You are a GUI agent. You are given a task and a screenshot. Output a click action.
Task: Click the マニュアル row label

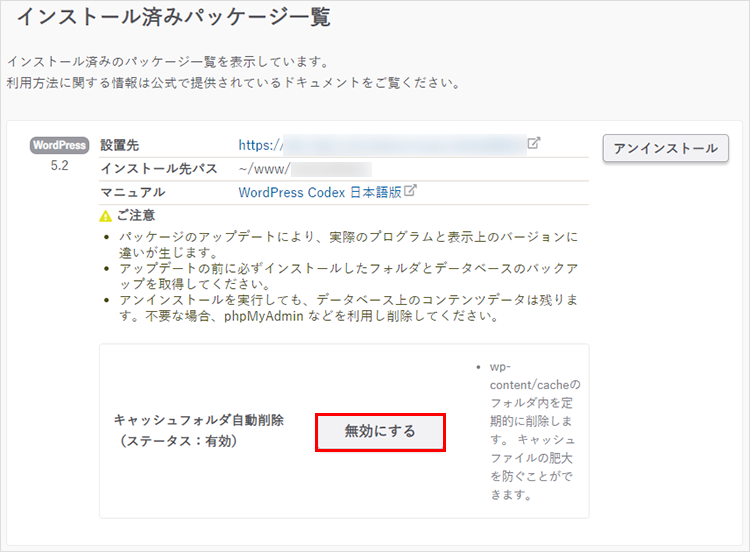point(133,192)
